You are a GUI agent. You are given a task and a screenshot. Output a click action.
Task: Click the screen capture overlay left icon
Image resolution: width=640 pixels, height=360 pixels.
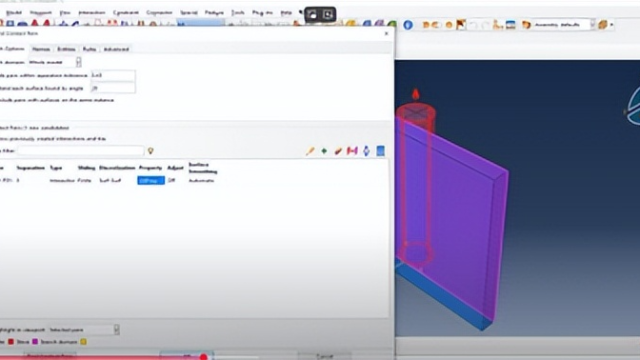click(312, 15)
